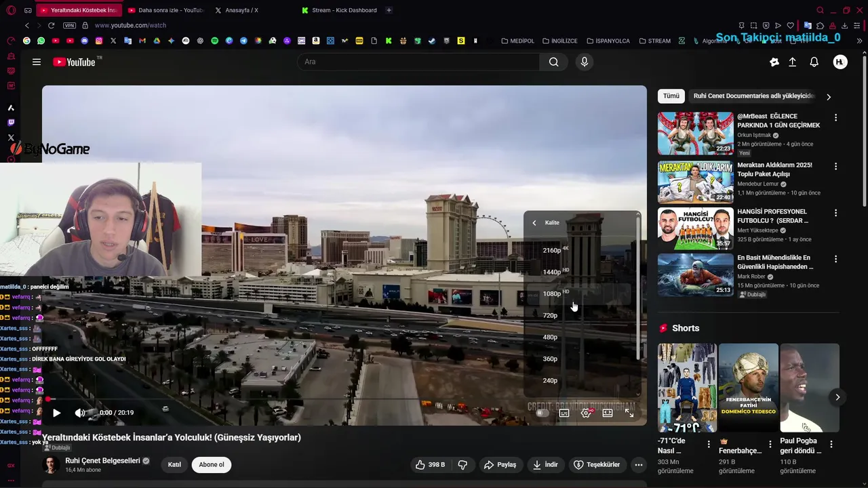Open the YouTube guide hamburger menu
This screenshot has height=488, width=868.
(37, 62)
